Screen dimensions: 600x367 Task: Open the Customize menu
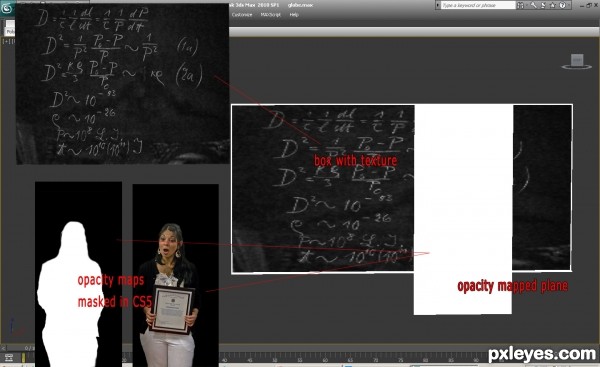point(242,15)
